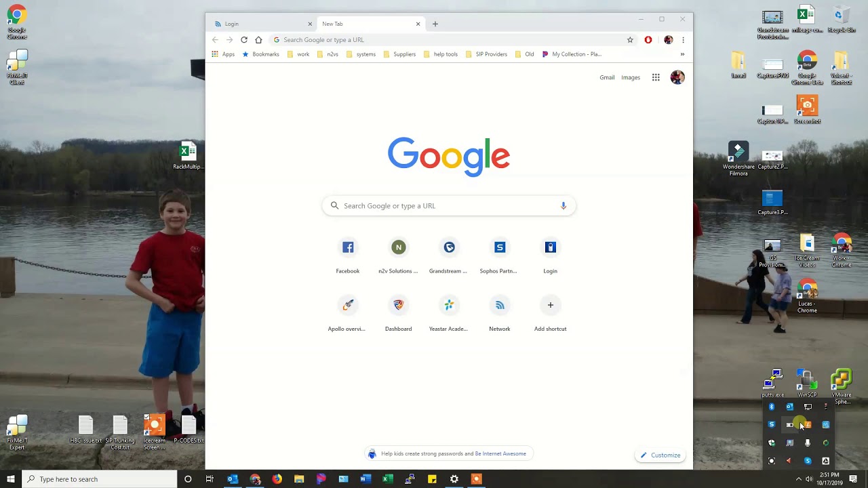868x488 pixels.
Task: Open Sophos Partner shortcut
Action: [x=500, y=255]
